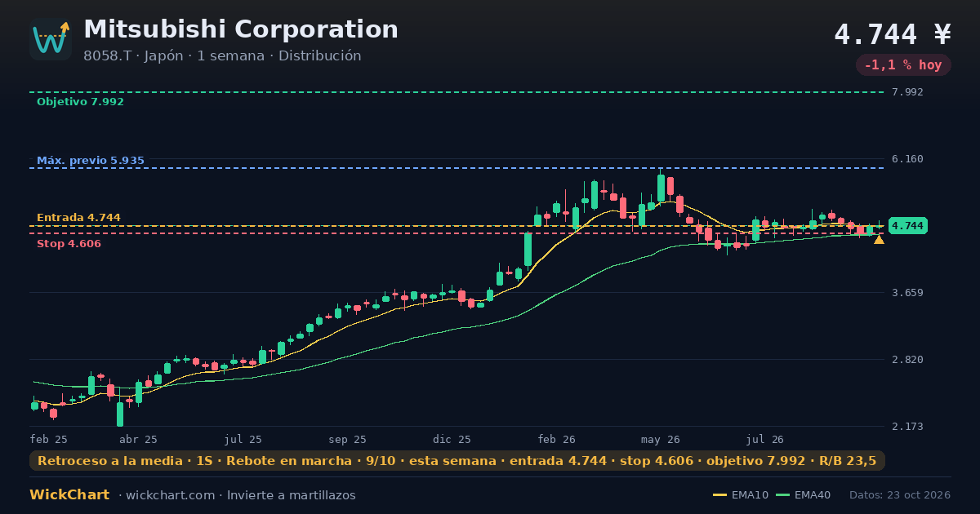The image size is (980, 514).
Task: Click the 3.659 value on the price axis
Action: (x=908, y=293)
